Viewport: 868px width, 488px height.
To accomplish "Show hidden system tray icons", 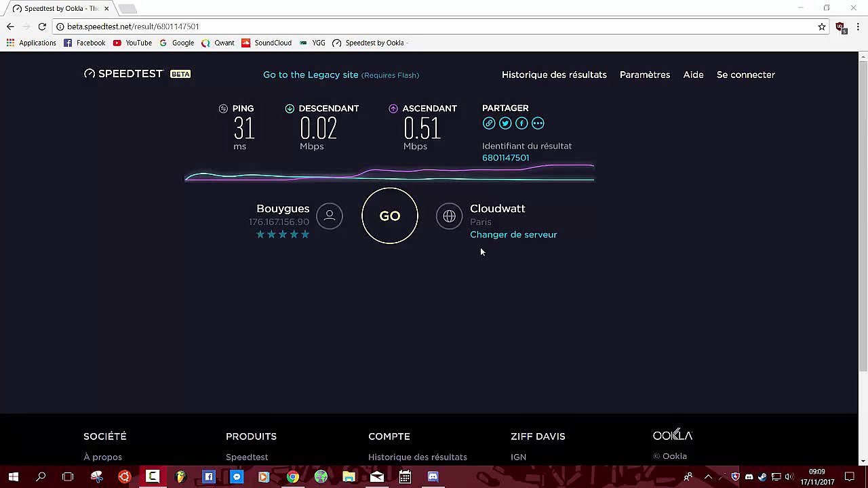I will point(709,477).
